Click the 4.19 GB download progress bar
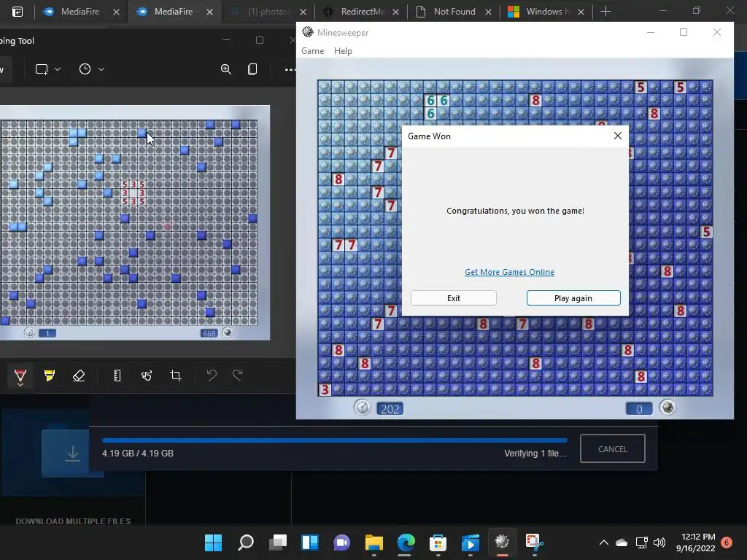Viewport: 747px width, 560px height. pos(334,440)
